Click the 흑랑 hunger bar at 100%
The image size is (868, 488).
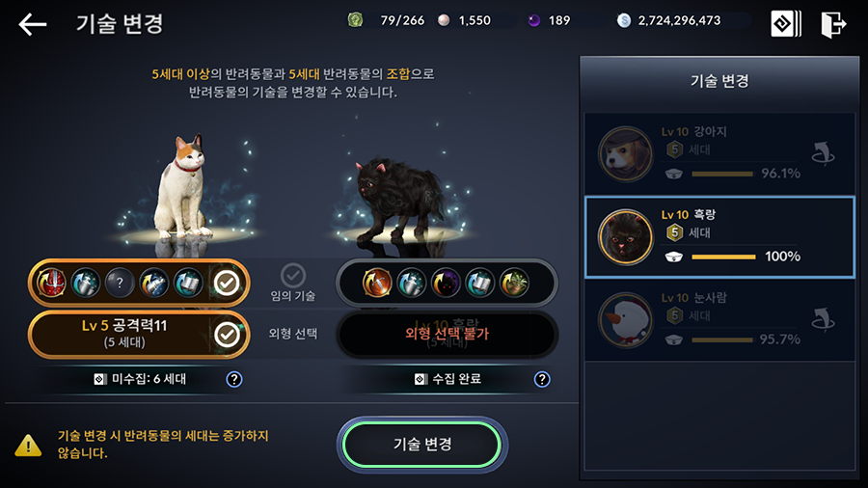pyautogui.click(x=723, y=257)
